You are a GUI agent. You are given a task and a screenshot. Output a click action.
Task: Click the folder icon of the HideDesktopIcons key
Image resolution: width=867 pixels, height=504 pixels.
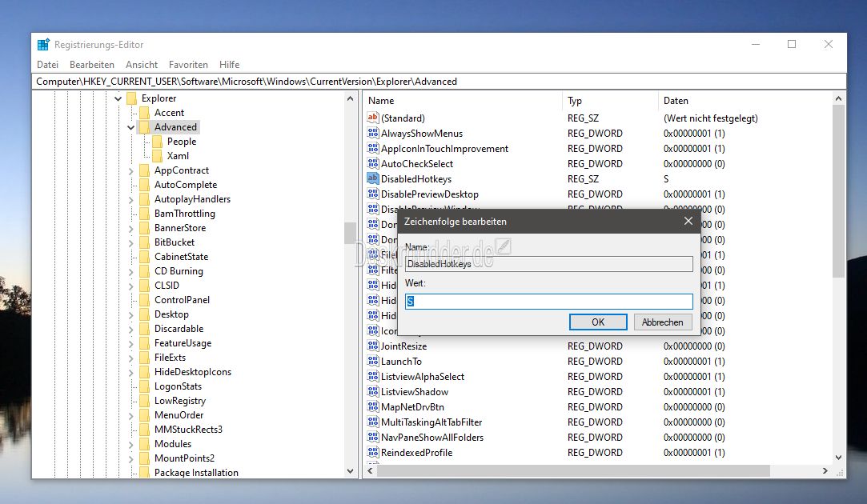(144, 372)
